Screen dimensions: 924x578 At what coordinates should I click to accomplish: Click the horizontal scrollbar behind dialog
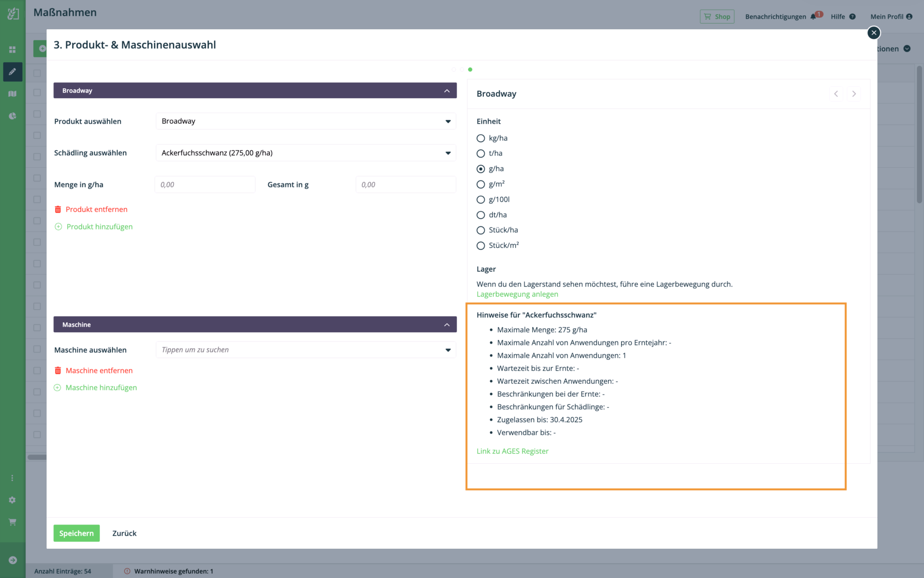[x=37, y=457]
